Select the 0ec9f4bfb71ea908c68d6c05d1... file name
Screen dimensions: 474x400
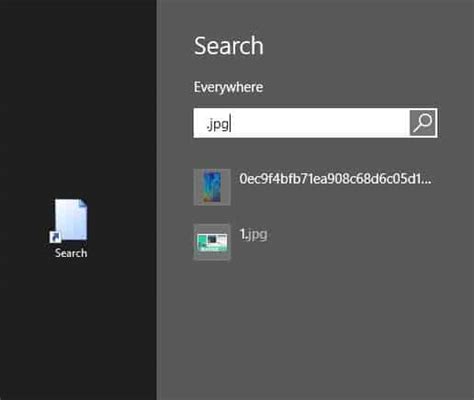(x=335, y=179)
